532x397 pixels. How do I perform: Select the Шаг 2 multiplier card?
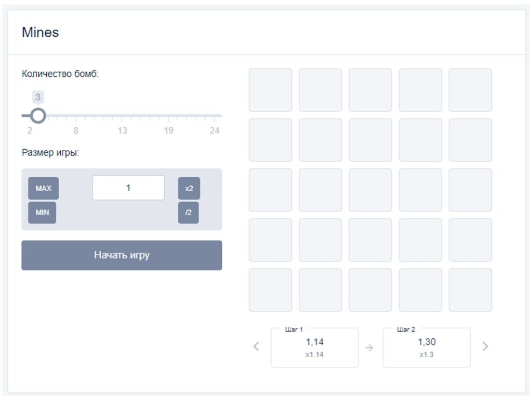427,348
